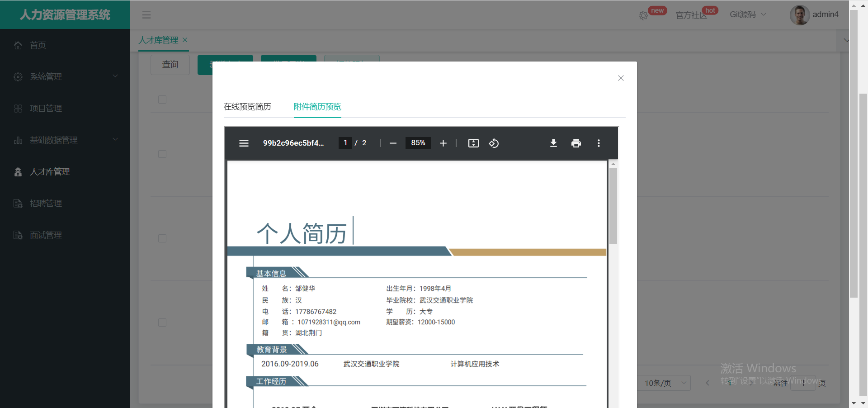Close the resume preview dialog
Image resolution: width=868 pixels, height=408 pixels.
coord(620,78)
